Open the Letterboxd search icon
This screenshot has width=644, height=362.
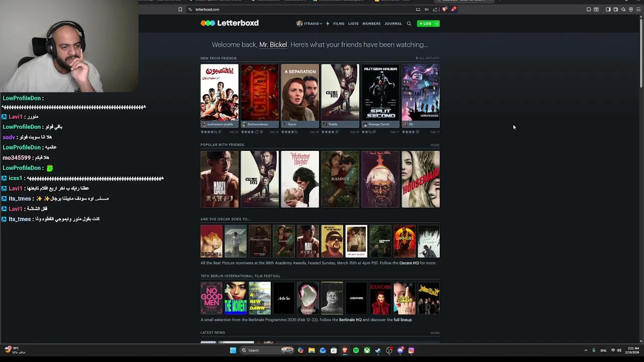409,24
